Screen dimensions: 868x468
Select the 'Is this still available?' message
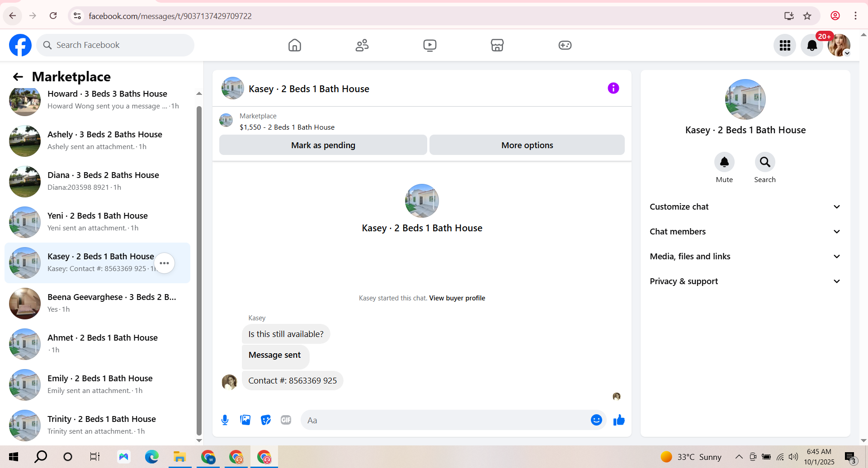[x=286, y=334]
